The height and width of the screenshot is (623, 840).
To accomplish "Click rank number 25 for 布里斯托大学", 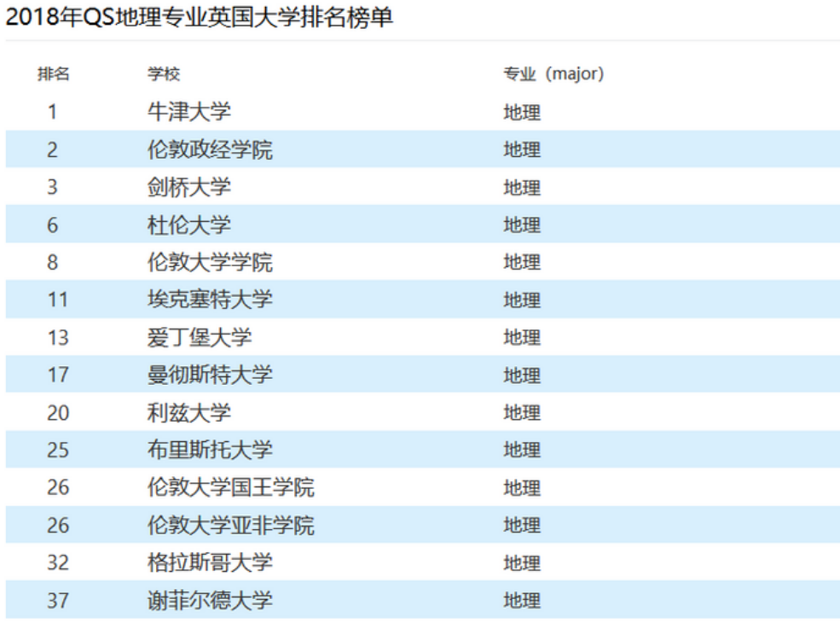I will 58,449.
